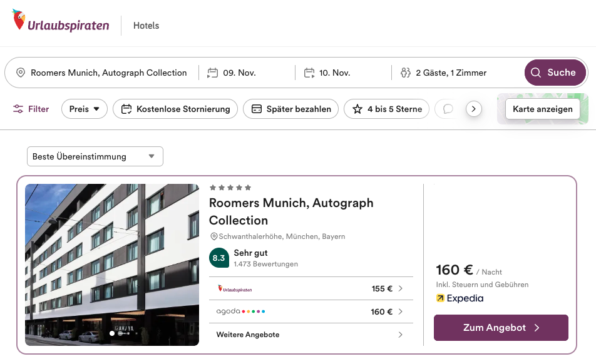
Task: Click the guests icon in search bar
Action: 405,73
